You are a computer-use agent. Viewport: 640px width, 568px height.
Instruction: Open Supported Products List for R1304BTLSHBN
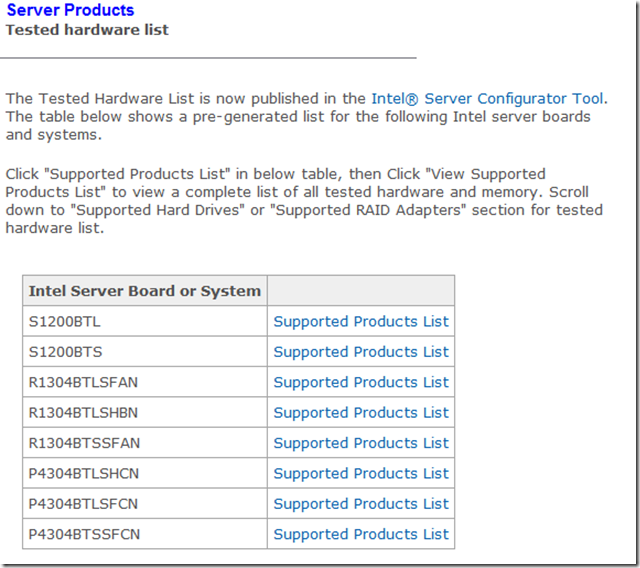[361, 413]
